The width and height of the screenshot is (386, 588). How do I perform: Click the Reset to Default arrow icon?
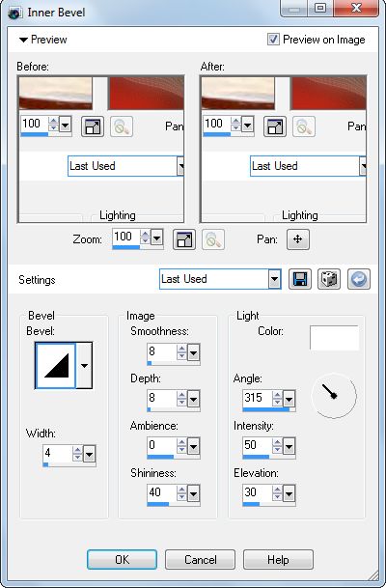pyautogui.click(x=359, y=279)
